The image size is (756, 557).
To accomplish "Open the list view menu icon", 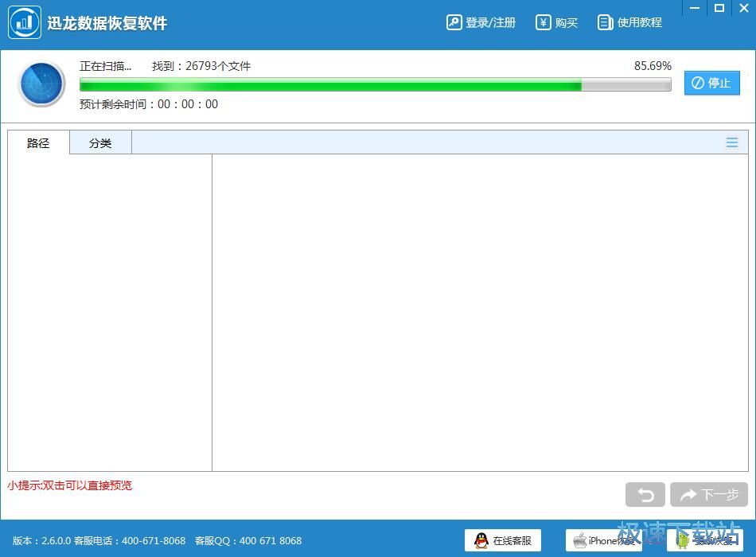I will 732,142.
